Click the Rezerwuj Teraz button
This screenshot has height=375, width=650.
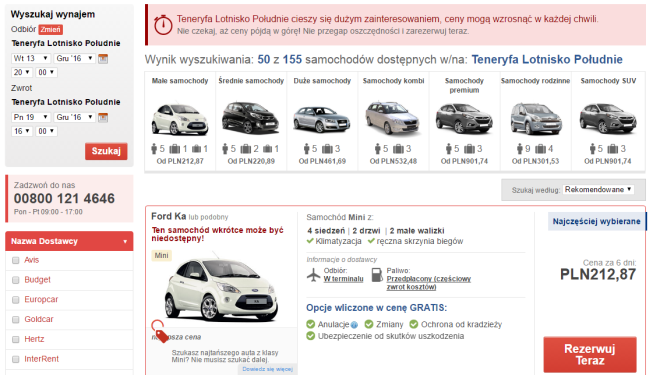click(x=590, y=355)
